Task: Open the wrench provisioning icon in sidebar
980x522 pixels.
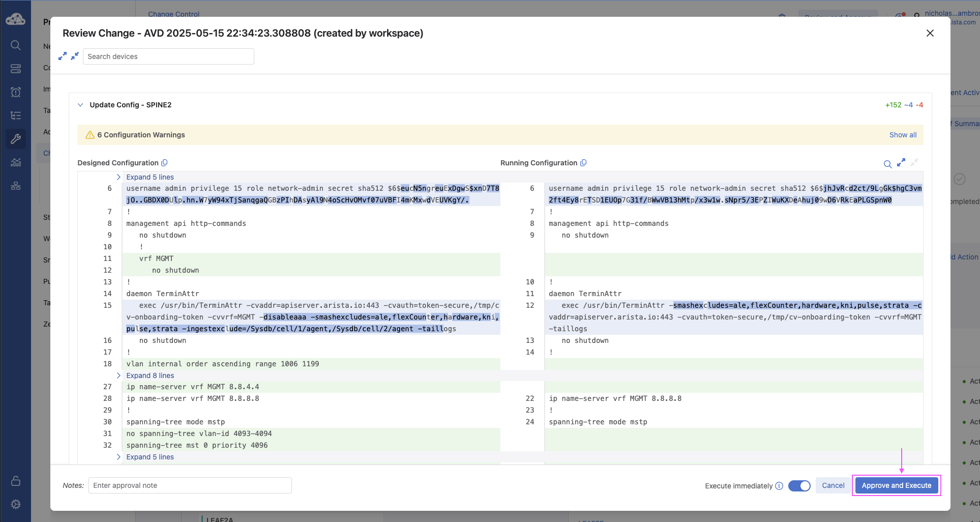Action: (16, 138)
